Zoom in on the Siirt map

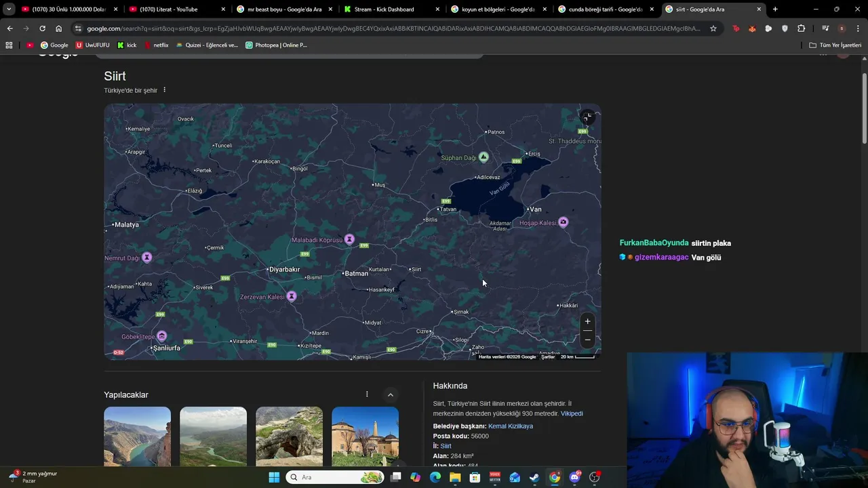(587, 322)
